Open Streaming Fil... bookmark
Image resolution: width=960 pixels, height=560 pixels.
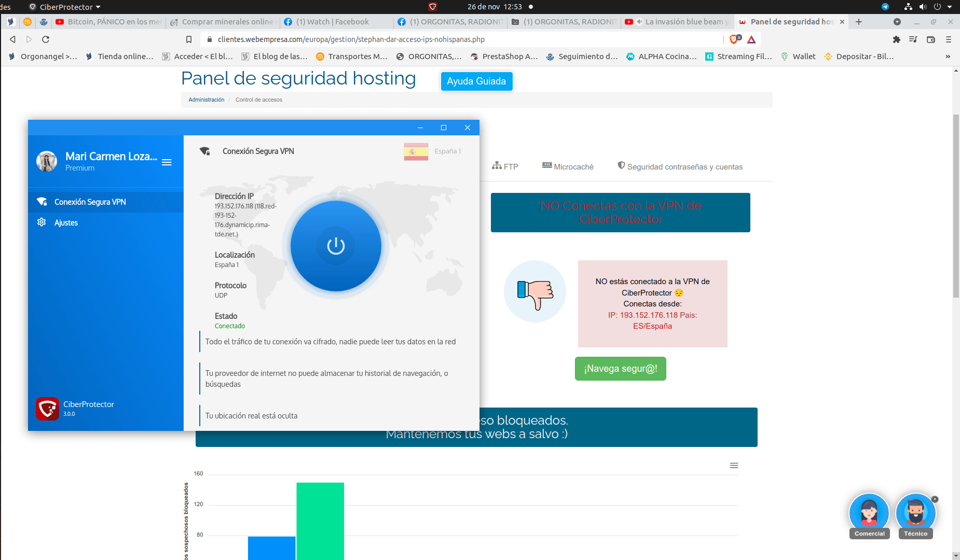pos(739,57)
